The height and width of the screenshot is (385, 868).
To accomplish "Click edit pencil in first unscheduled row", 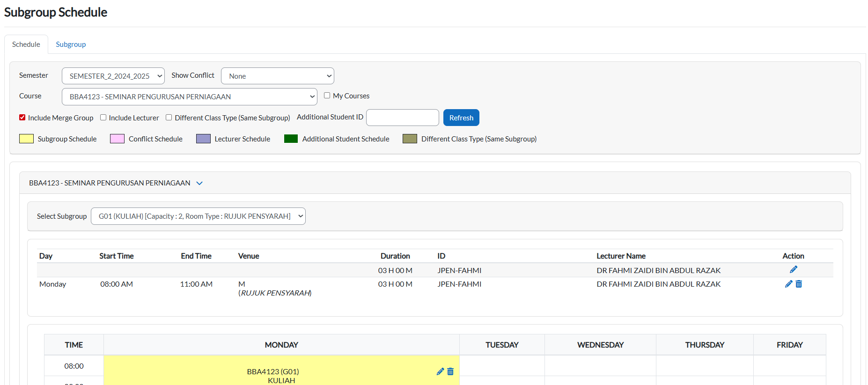I will (x=793, y=270).
